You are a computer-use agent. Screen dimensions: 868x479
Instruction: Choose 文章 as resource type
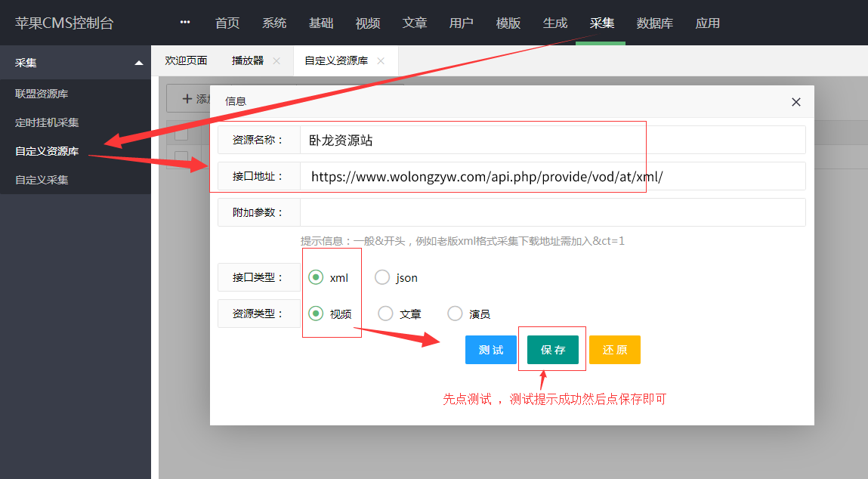click(x=385, y=314)
